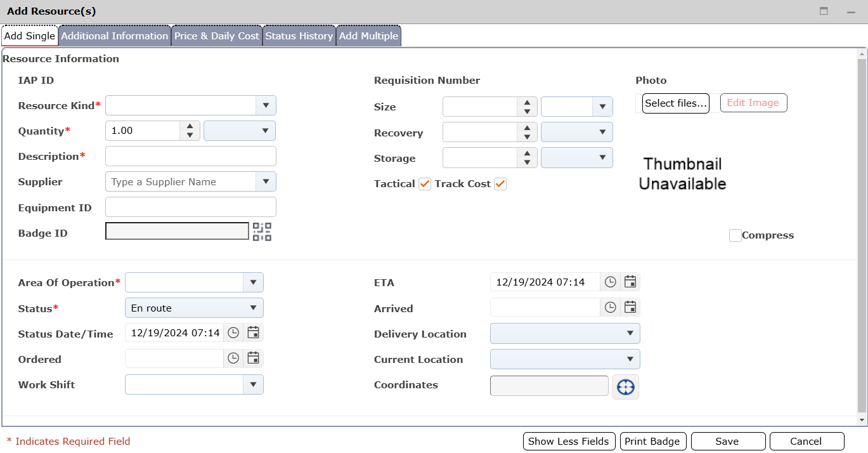The width and height of the screenshot is (868, 453).
Task: Click the Ordered date text field
Action: pos(174,358)
